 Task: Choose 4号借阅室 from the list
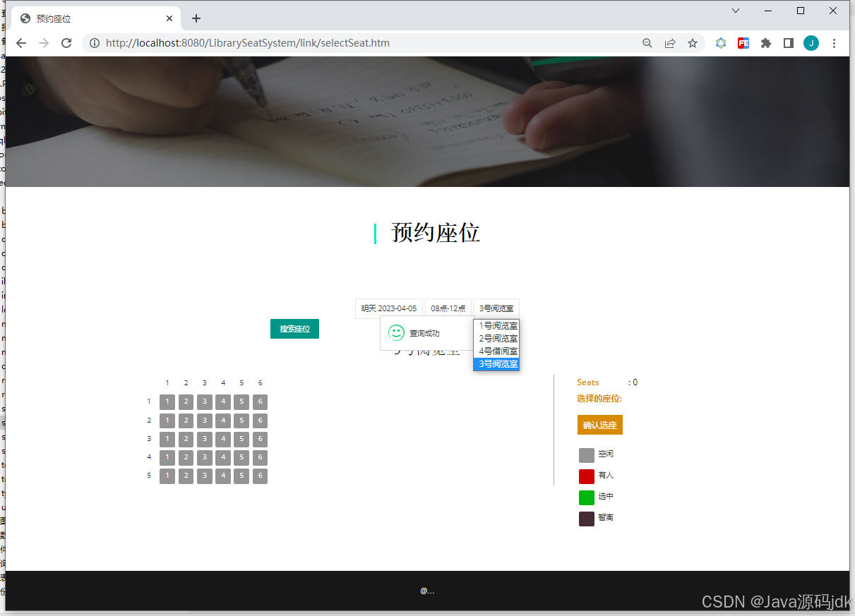pyautogui.click(x=497, y=351)
